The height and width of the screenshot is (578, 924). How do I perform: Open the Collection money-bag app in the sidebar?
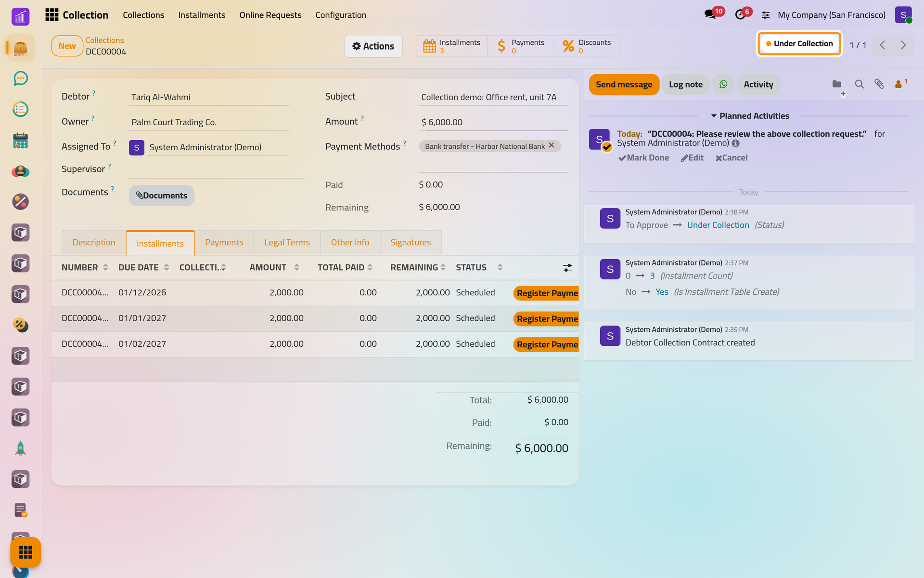[x=20, y=48]
